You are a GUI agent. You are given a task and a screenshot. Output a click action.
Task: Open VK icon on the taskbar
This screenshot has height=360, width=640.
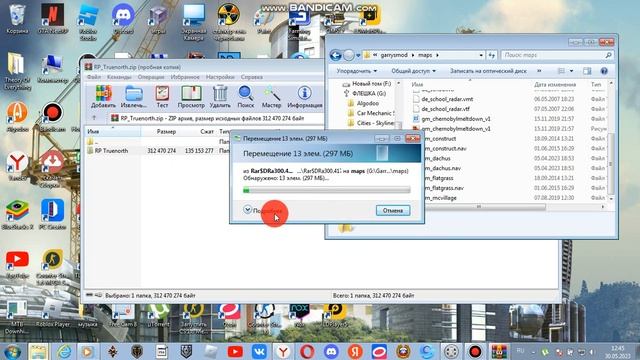tap(259, 351)
